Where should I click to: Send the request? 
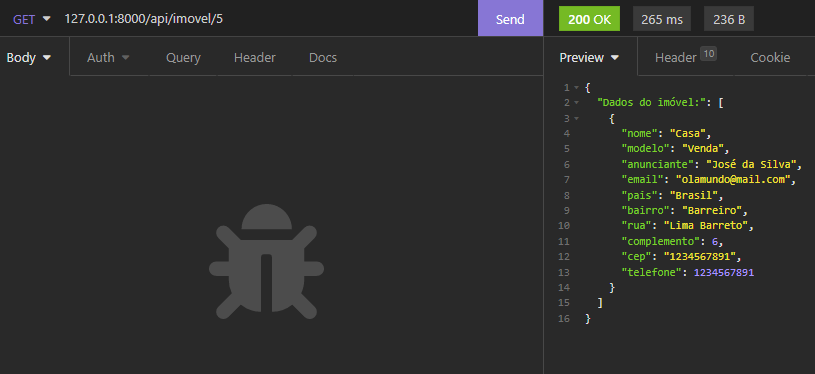[x=510, y=19]
